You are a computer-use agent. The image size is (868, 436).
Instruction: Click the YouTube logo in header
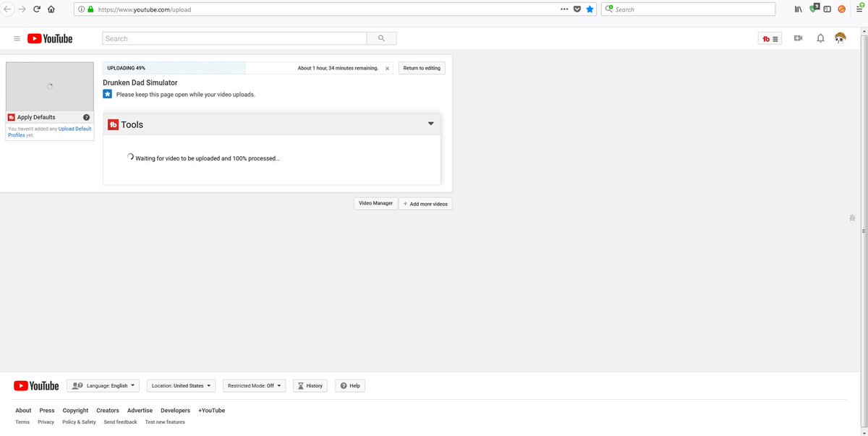[x=50, y=38]
